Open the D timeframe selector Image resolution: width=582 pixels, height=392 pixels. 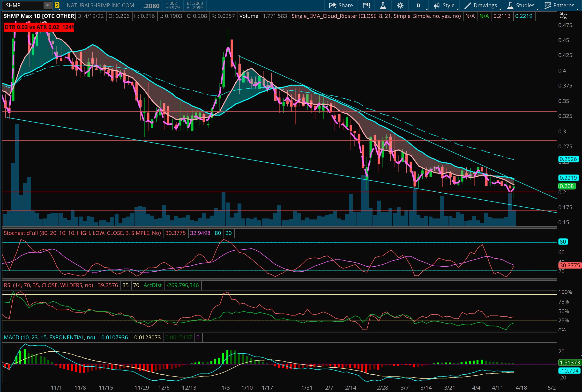click(418, 5)
